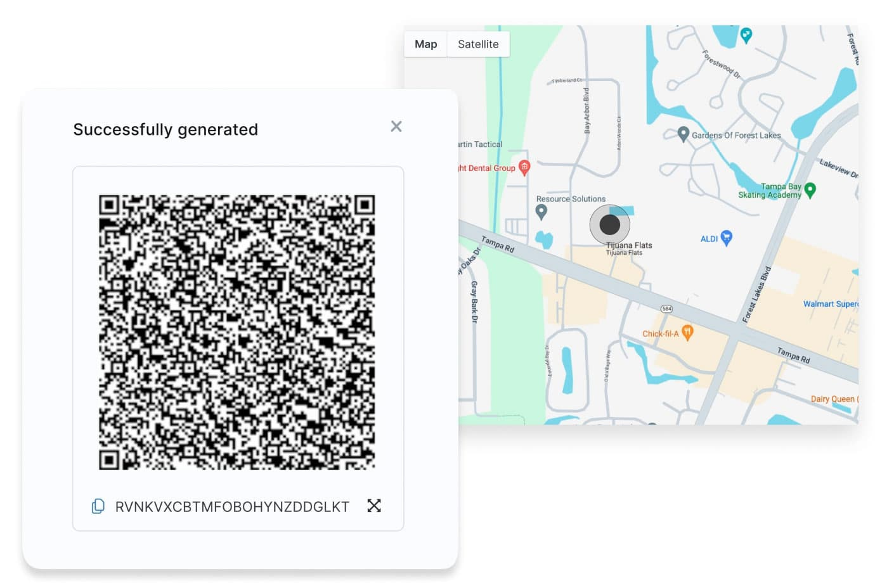
Task: Click the Chick-fil-A restaurant pin
Action: tap(687, 333)
